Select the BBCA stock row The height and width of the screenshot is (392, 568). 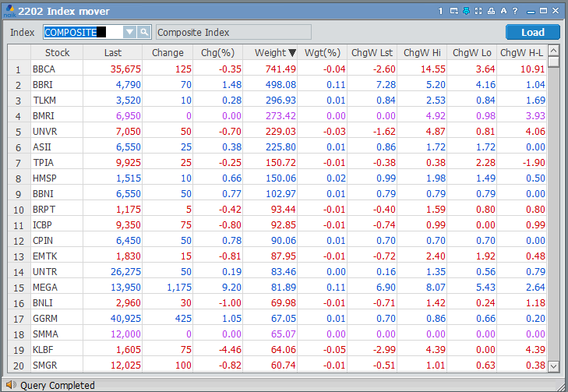point(44,69)
